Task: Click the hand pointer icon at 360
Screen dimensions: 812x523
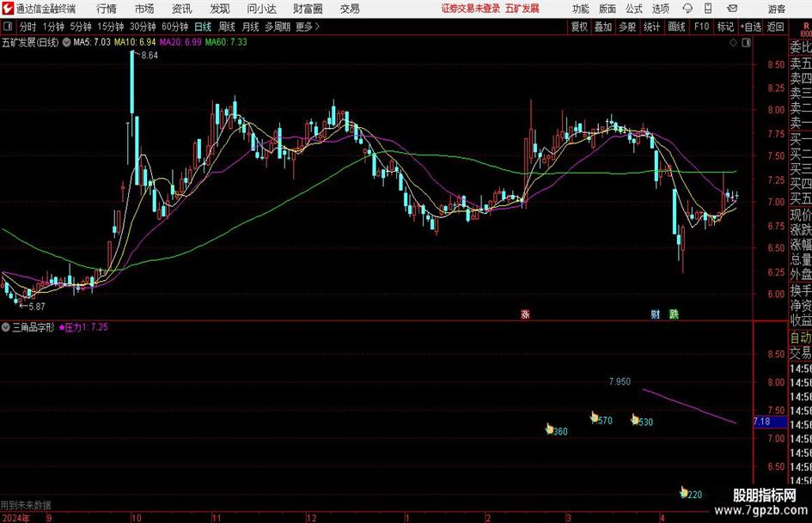Action: (x=549, y=429)
